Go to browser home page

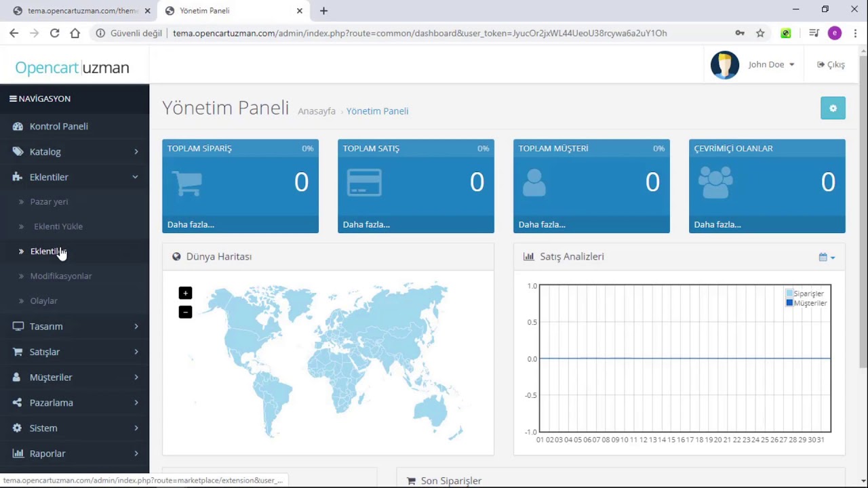[75, 33]
